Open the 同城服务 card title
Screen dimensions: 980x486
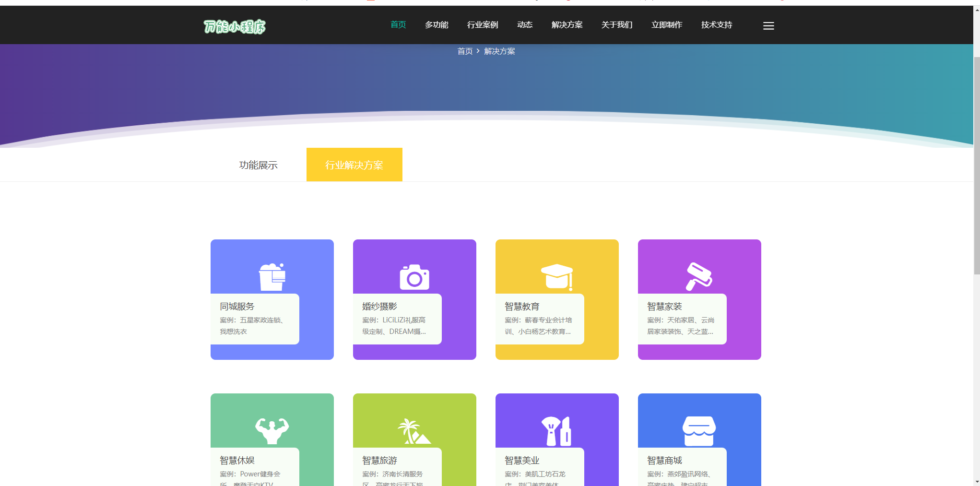(237, 307)
